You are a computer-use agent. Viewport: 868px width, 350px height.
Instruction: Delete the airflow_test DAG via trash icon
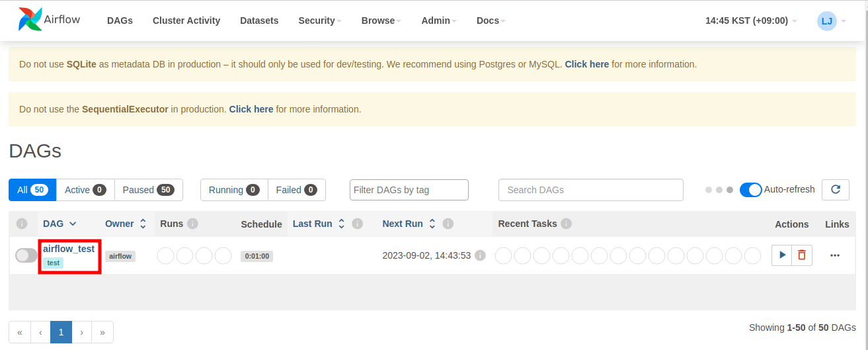click(x=802, y=255)
